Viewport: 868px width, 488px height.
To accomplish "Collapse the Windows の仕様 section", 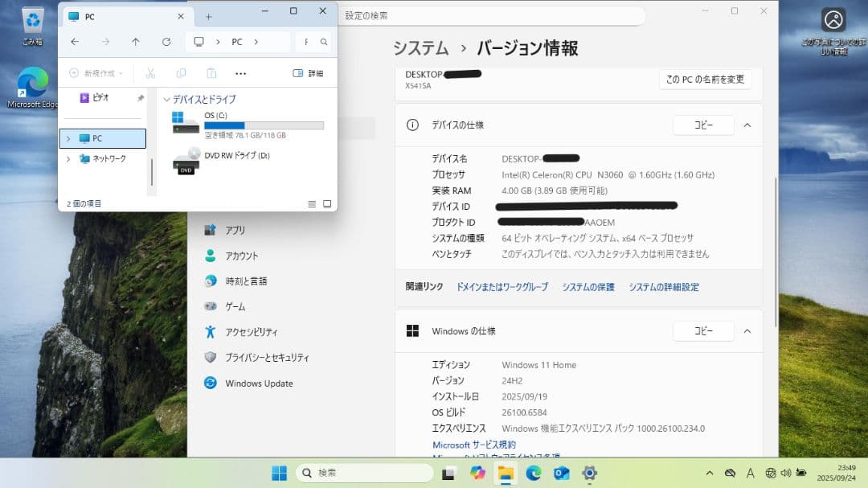I will click(747, 331).
